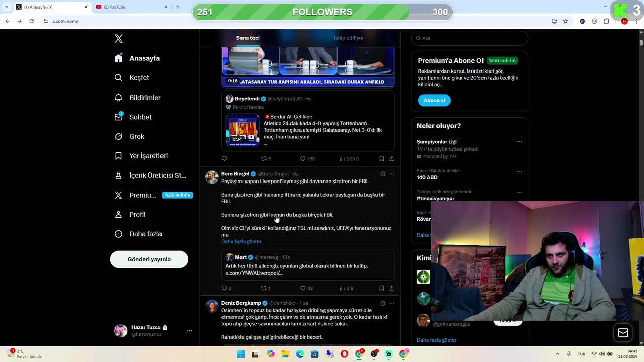The width and height of the screenshot is (644, 362).
Task: Click browser address bar x.com/home
Action: (65, 21)
